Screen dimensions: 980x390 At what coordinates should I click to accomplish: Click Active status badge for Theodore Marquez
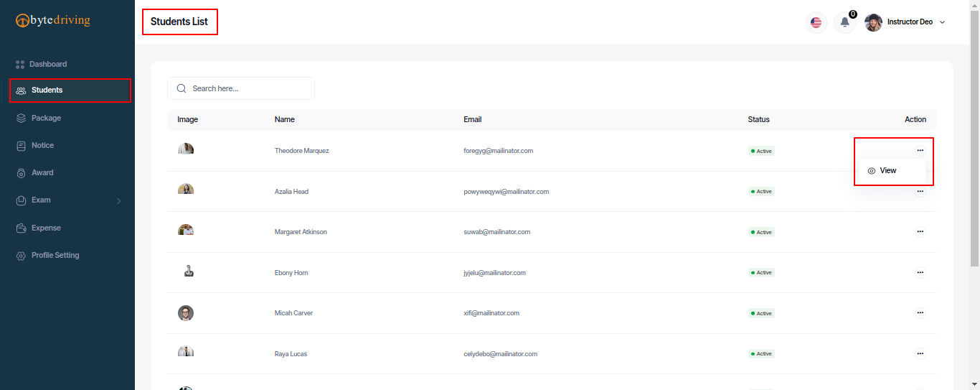pyautogui.click(x=761, y=151)
